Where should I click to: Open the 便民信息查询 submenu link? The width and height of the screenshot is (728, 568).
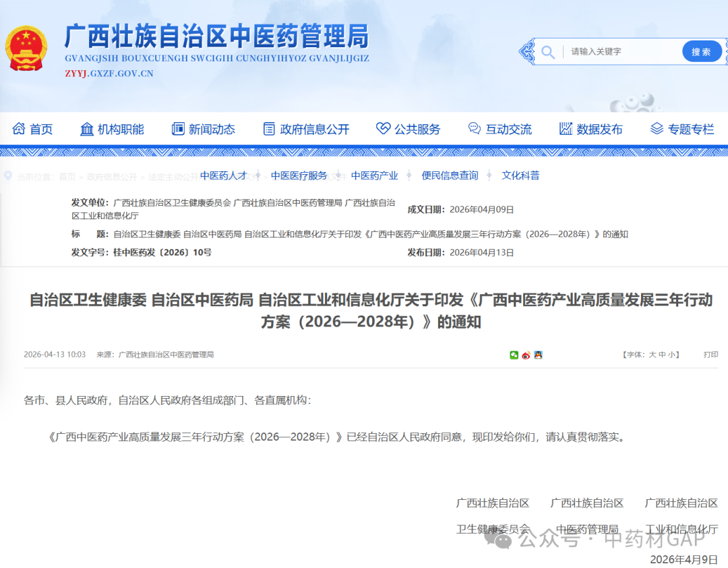450,175
